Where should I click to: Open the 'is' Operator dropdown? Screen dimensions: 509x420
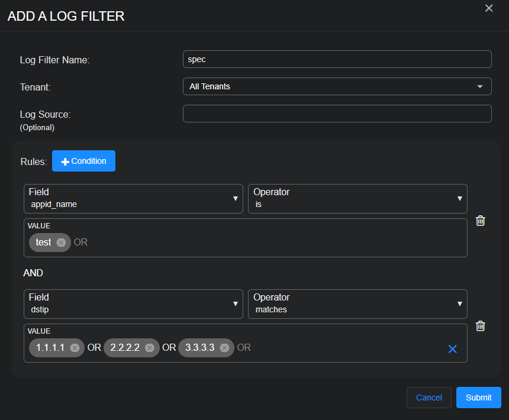click(357, 198)
